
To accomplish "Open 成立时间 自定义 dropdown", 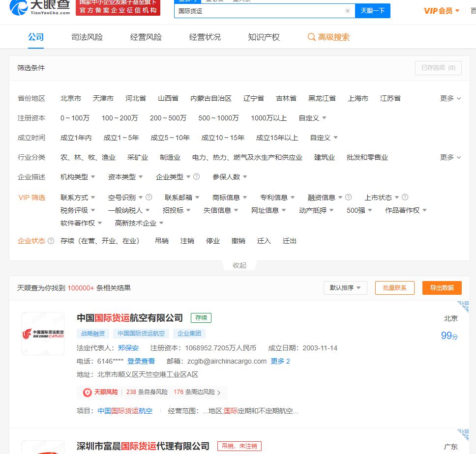I will (324, 138).
